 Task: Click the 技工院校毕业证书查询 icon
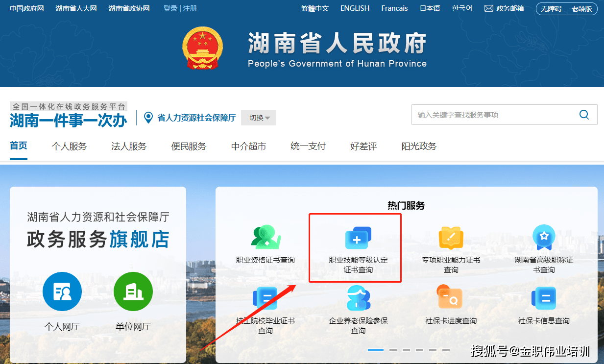coord(266,298)
